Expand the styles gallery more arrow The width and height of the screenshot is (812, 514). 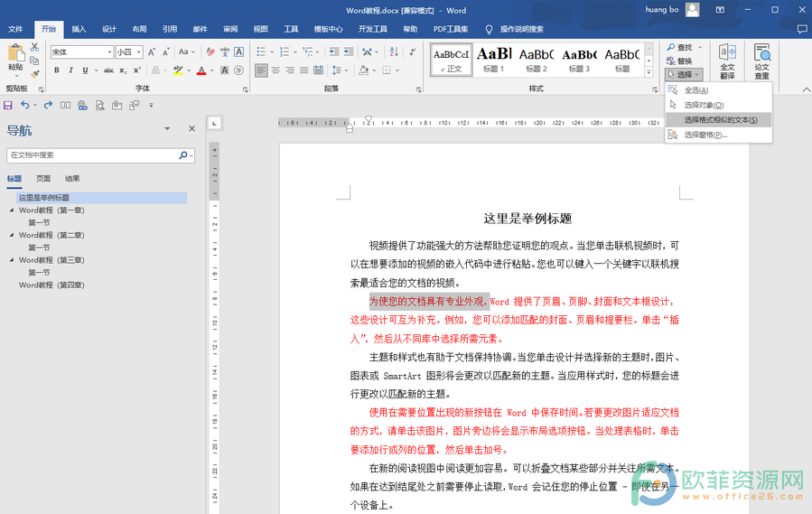click(649, 72)
